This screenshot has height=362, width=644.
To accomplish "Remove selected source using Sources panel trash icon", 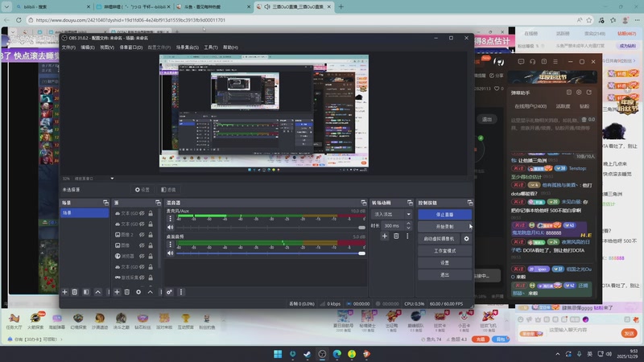I will (127, 292).
